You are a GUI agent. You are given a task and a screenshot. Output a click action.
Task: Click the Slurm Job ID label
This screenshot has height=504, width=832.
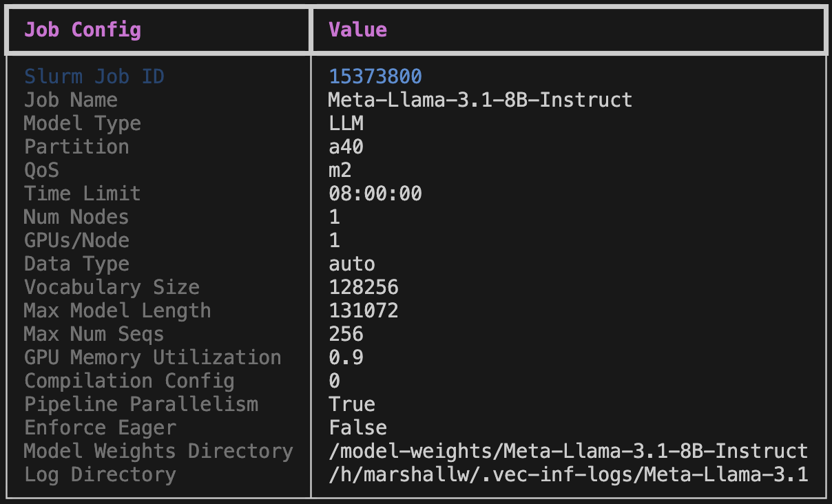click(x=94, y=76)
